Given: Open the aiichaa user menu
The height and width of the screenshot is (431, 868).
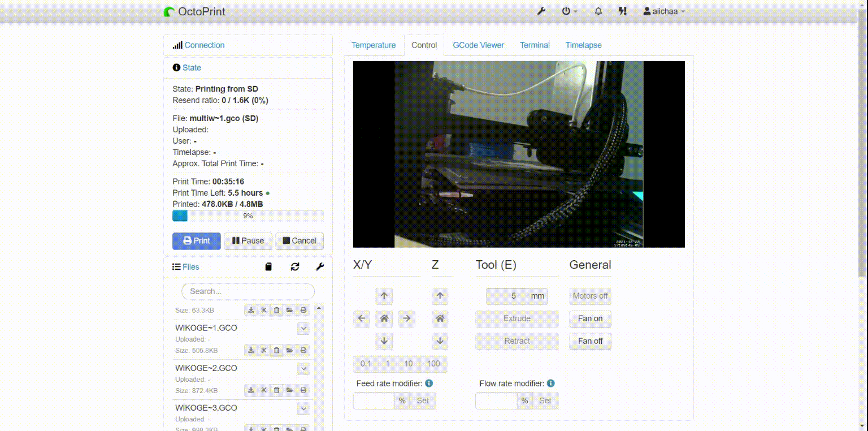Looking at the screenshot, I should coord(665,11).
